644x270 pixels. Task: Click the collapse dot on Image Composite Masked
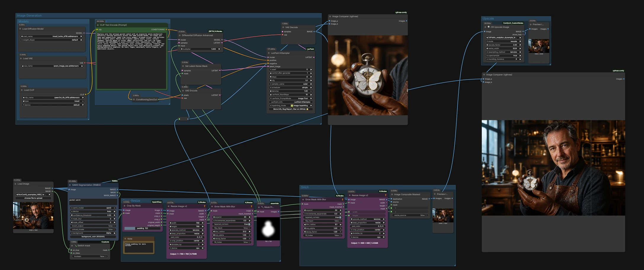392,195
